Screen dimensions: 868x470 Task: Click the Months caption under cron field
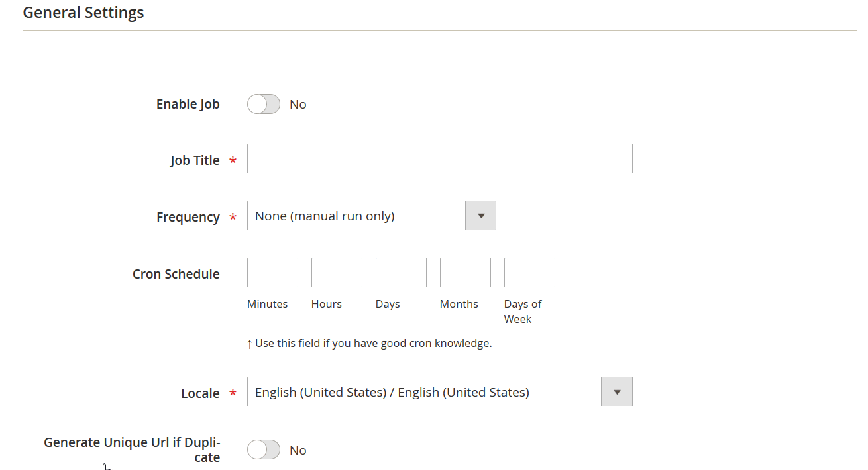coord(459,304)
